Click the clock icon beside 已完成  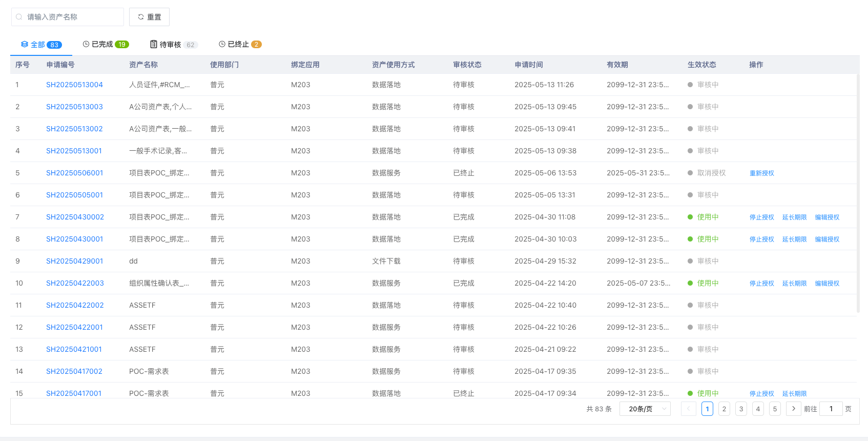coord(86,44)
